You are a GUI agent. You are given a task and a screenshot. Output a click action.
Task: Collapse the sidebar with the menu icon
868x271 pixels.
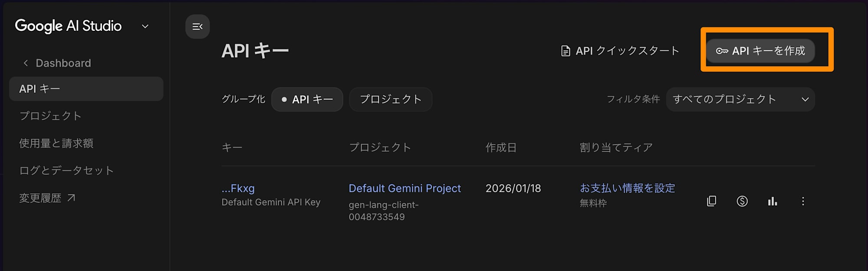point(197,27)
